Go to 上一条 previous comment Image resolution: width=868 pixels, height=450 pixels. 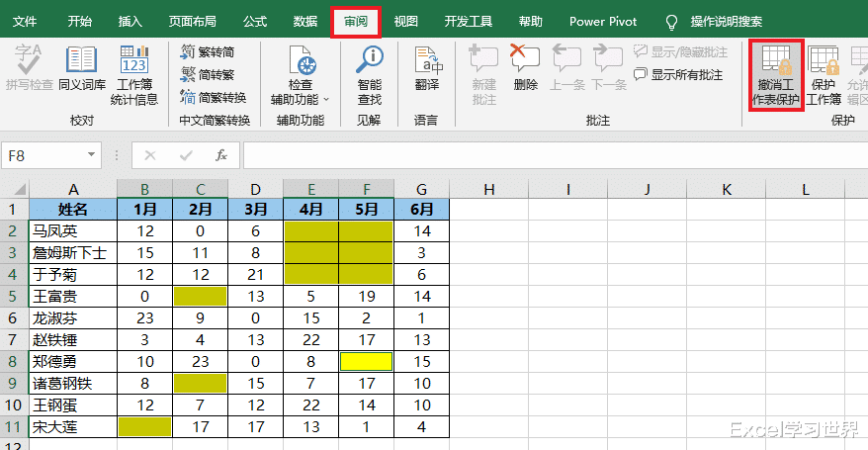point(566,68)
